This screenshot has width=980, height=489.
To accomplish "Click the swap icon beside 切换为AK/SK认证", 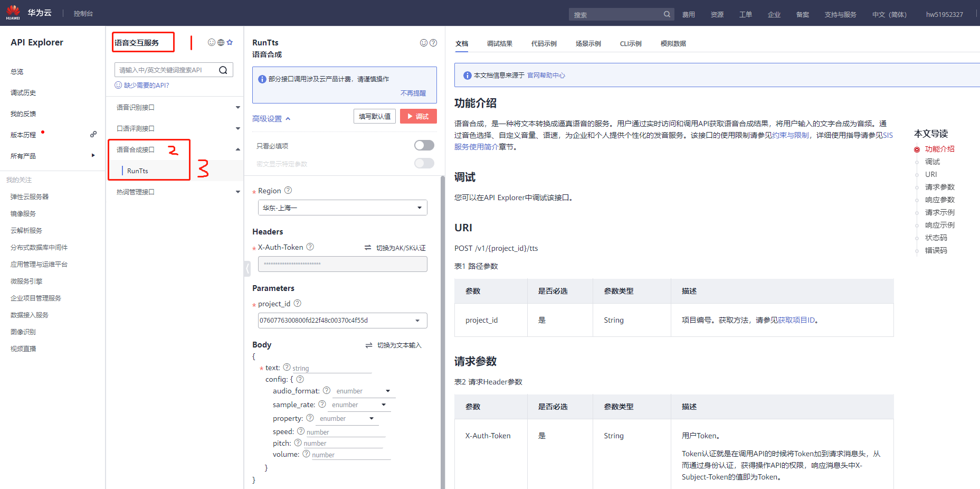I will point(368,248).
